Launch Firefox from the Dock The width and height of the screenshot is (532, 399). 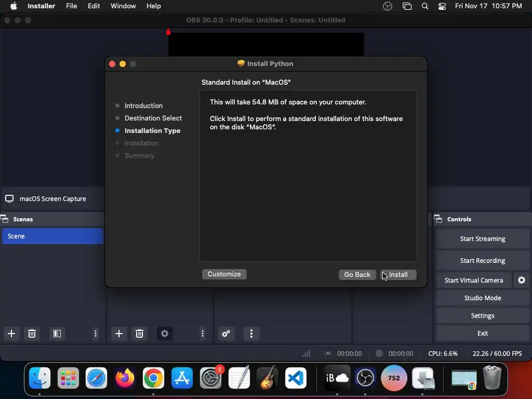pos(125,378)
